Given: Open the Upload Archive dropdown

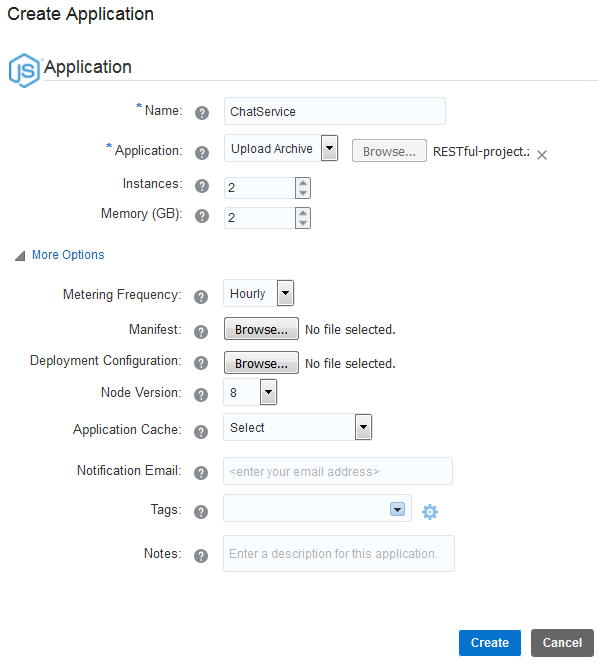Looking at the screenshot, I should coord(330,149).
